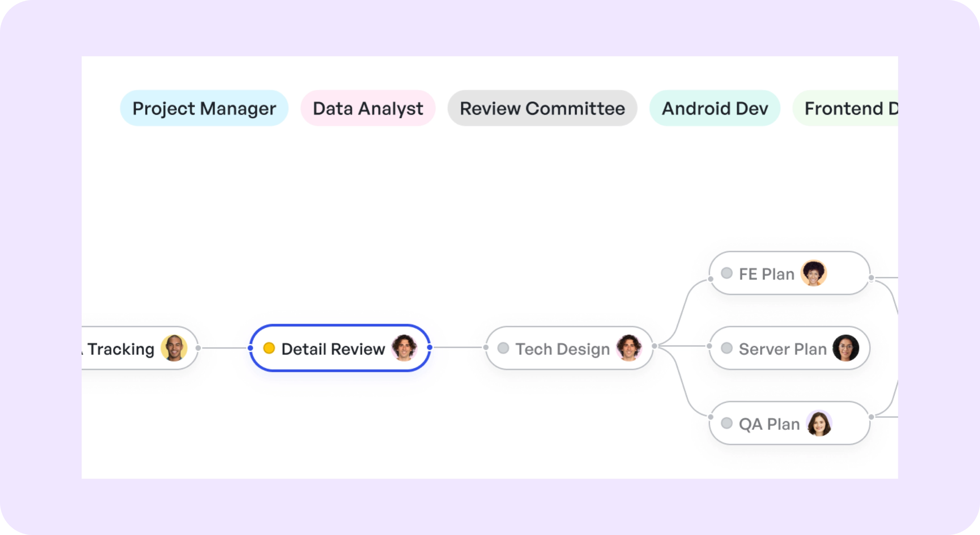This screenshot has width=980, height=535.
Task: Click the avatar on the Tracking node
Action: click(x=174, y=348)
